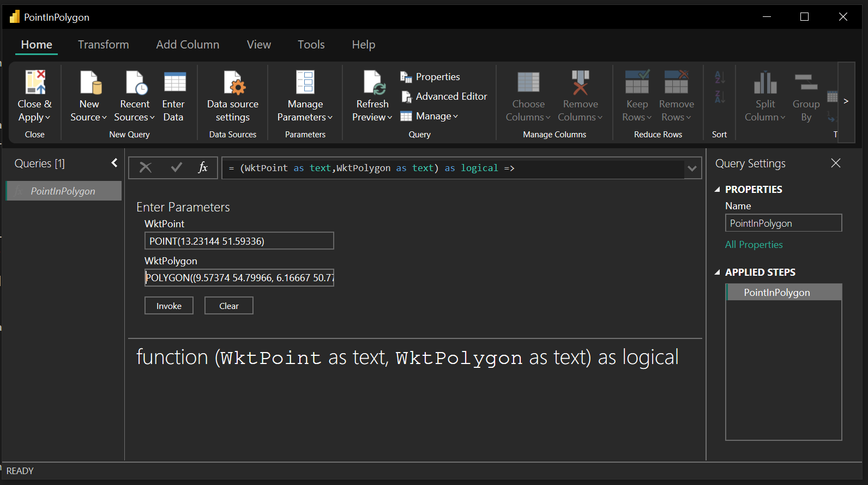
Task: Click the query Name field
Action: click(x=783, y=223)
